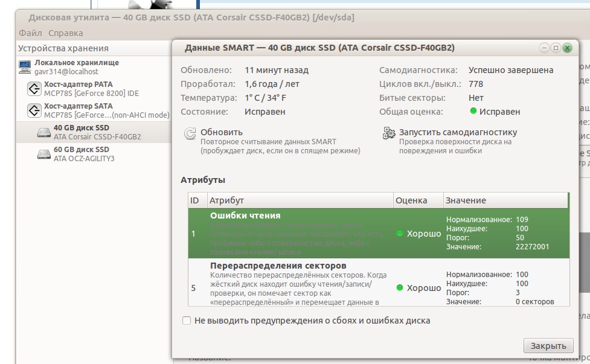Click the refresh SMART data icon
Image resolution: width=590 pixels, height=364 pixels.
(x=190, y=133)
